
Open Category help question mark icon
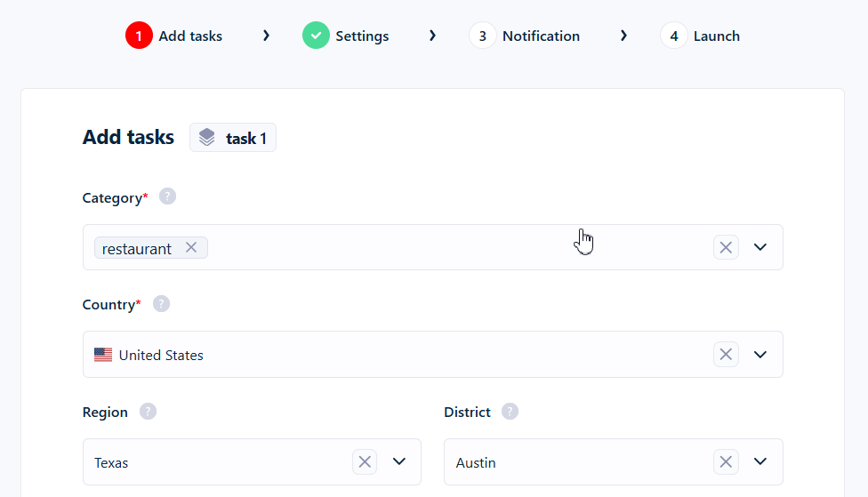(168, 196)
